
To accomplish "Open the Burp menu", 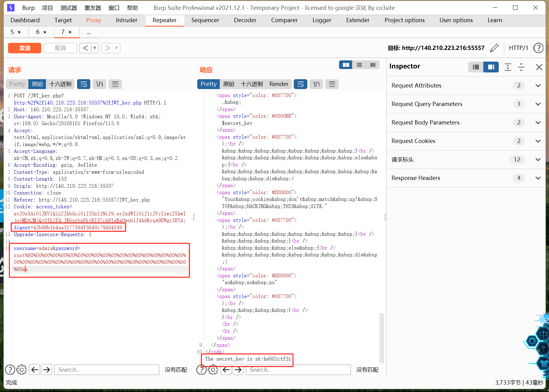I will coord(28,8).
